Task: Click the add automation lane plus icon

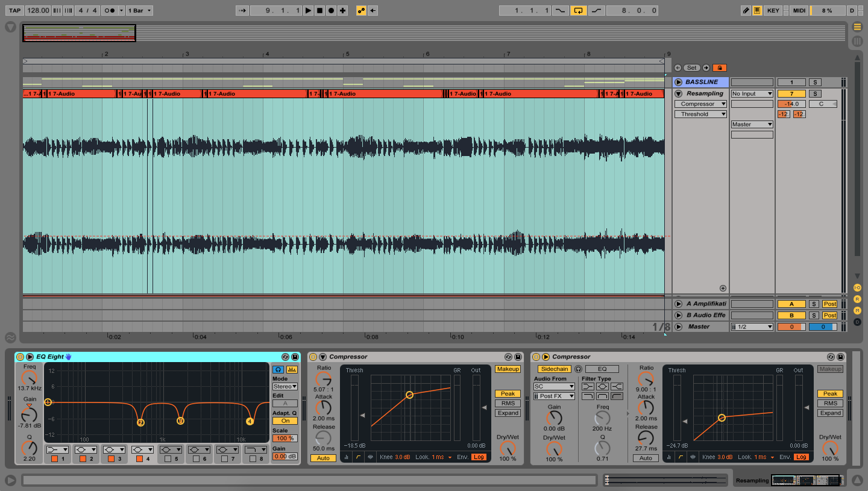Action: 723,289
